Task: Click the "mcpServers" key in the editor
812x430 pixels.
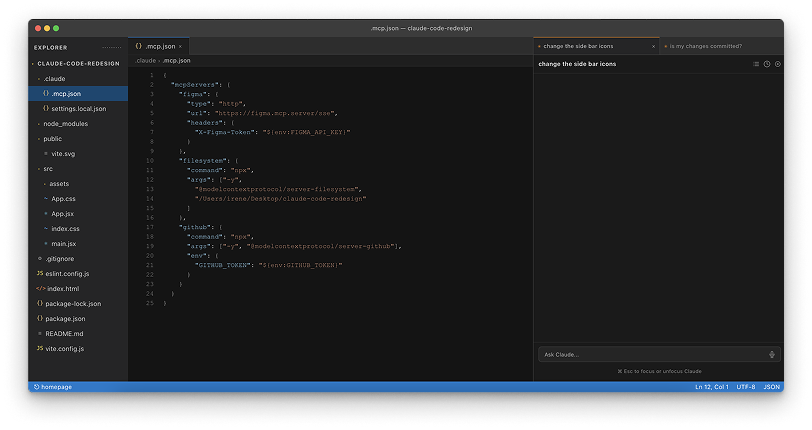Action: click(x=194, y=85)
